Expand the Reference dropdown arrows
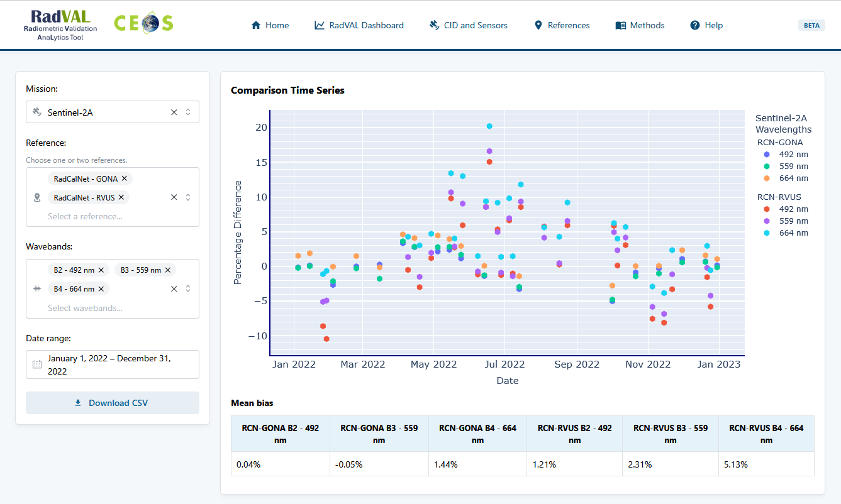 tap(187, 197)
